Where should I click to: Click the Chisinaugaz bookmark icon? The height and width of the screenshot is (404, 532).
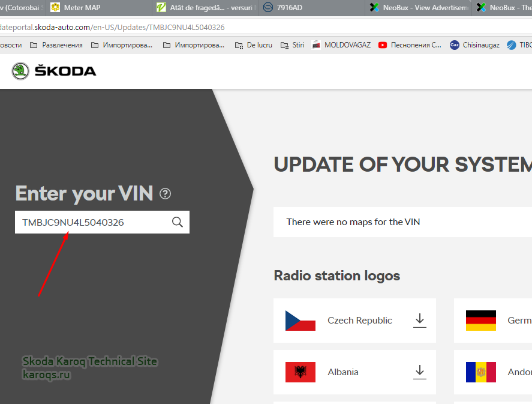454,45
